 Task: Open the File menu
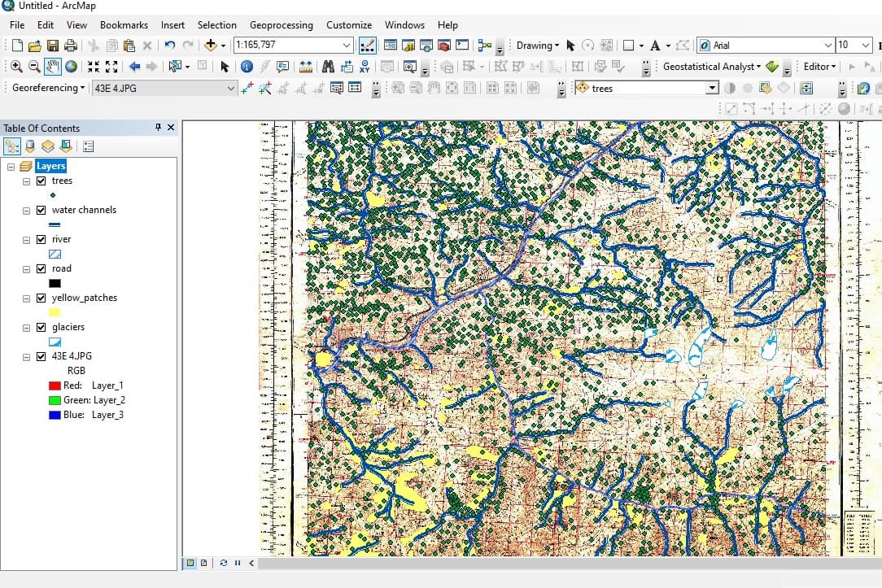pyautogui.click(x=17, y=24)
